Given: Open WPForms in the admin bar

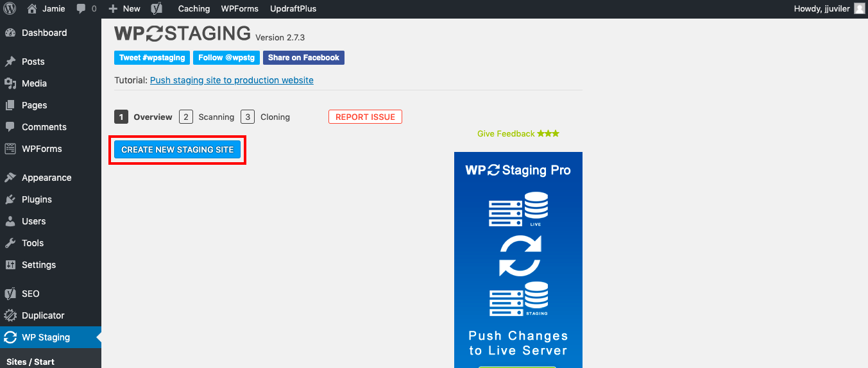Looking at the screenshot, I should tap(240, 9).
